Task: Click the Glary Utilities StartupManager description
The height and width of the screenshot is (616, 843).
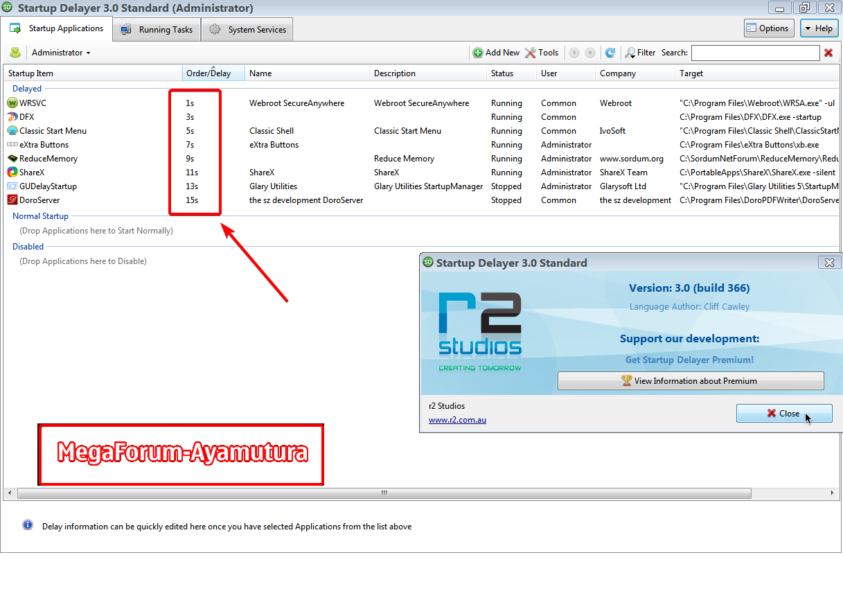Action: click(x=428, y=186)
